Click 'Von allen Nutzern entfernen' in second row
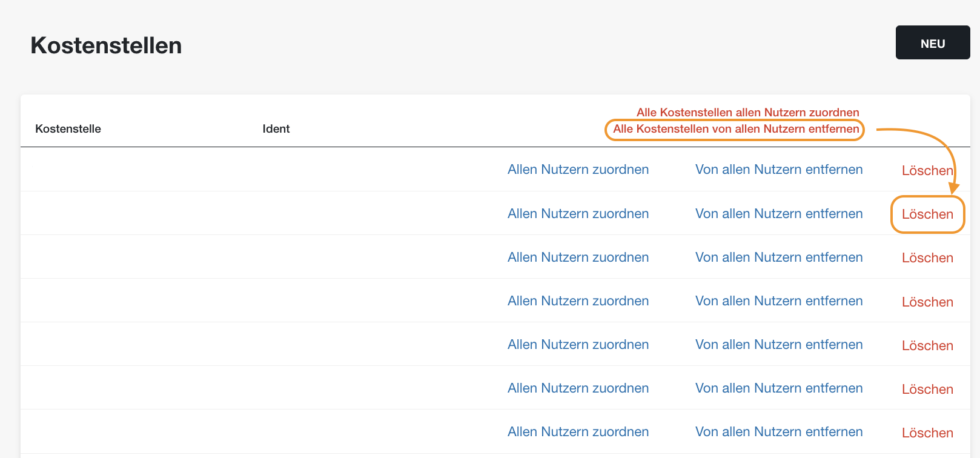 point(779,214)
